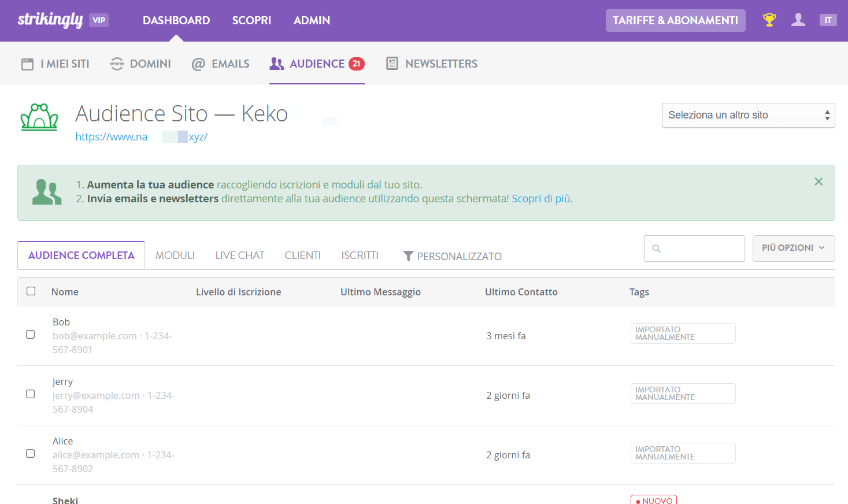The image size is (848, 504).
Task: Click the Emails @ icon
Action: [198, 64]
